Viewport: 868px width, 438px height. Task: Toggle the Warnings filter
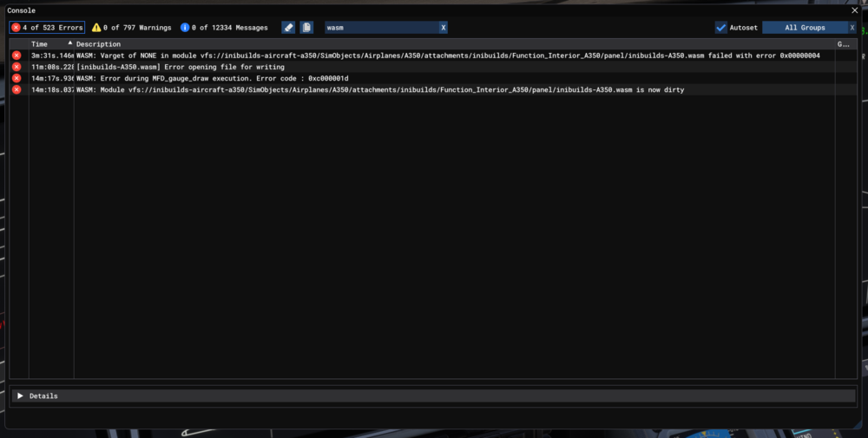[132, 28]
